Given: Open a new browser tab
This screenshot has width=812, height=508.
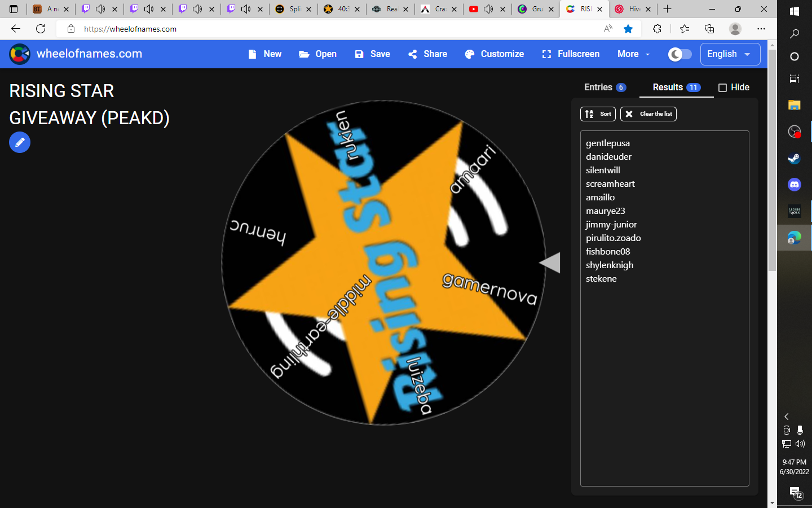Looking at the screenshot, I should tap(668, 9).
